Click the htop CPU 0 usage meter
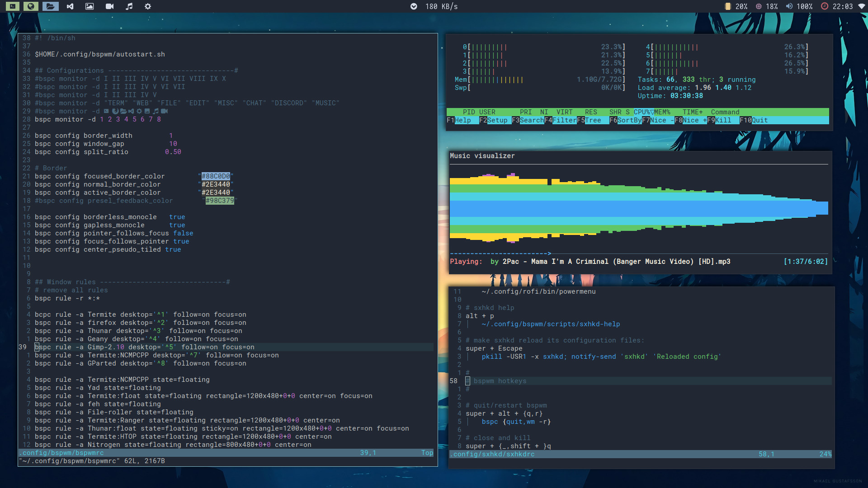 [544, 47]
